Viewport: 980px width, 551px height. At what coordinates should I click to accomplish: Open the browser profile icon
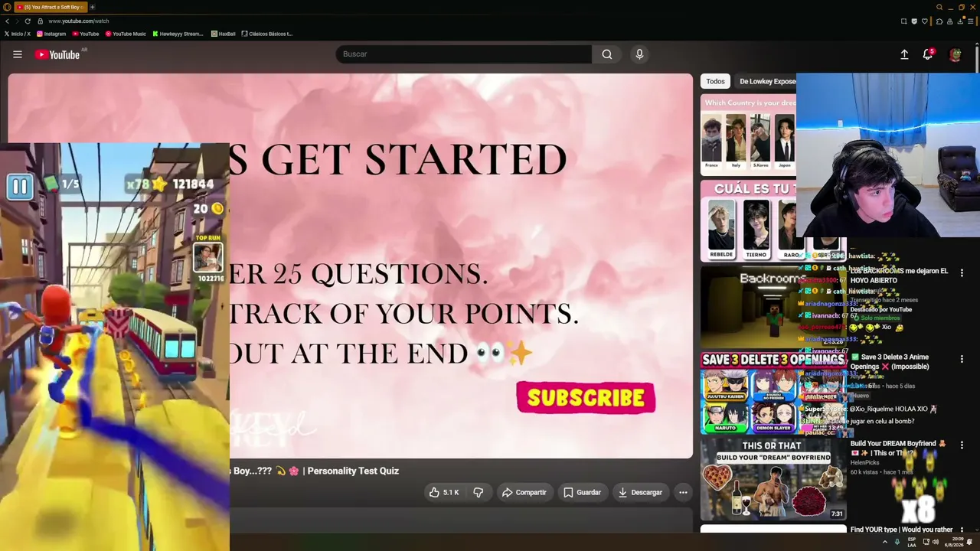coord(950,21)
